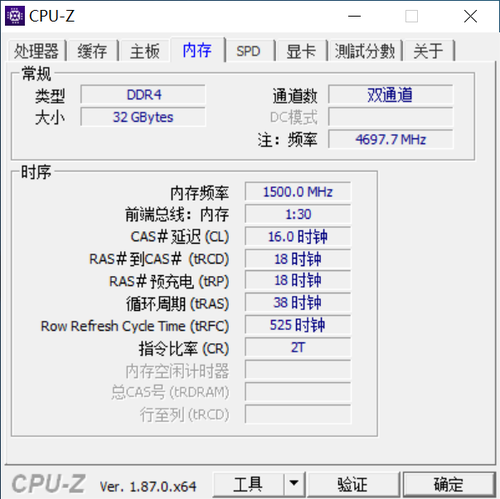Switch to the 缓存 tab
This screenshot has width=500, height=499.
(92, 51)
